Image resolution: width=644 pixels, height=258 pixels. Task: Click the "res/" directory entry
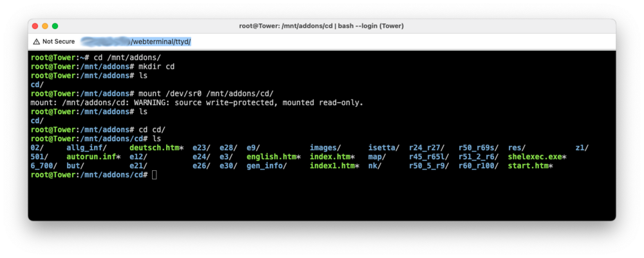point(516,148)
